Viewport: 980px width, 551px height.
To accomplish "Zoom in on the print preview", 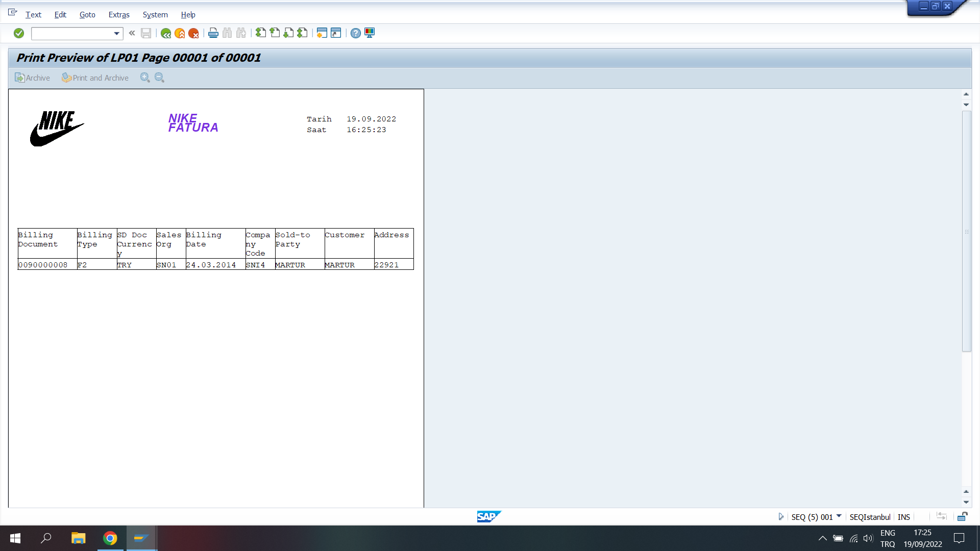I will point(145,78).
